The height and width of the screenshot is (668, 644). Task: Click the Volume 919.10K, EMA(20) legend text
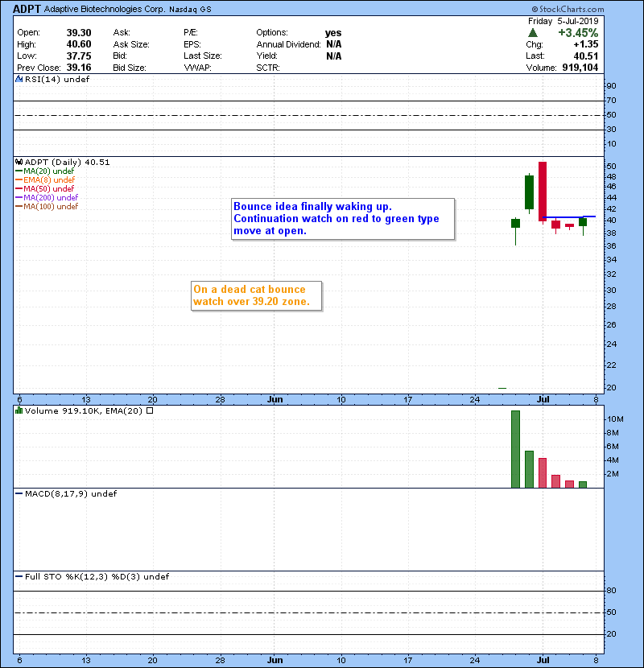pyautogui.click(x=84, y=411)
